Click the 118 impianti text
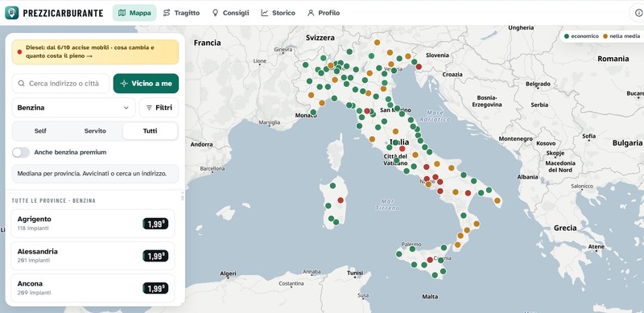 [34, 228]
